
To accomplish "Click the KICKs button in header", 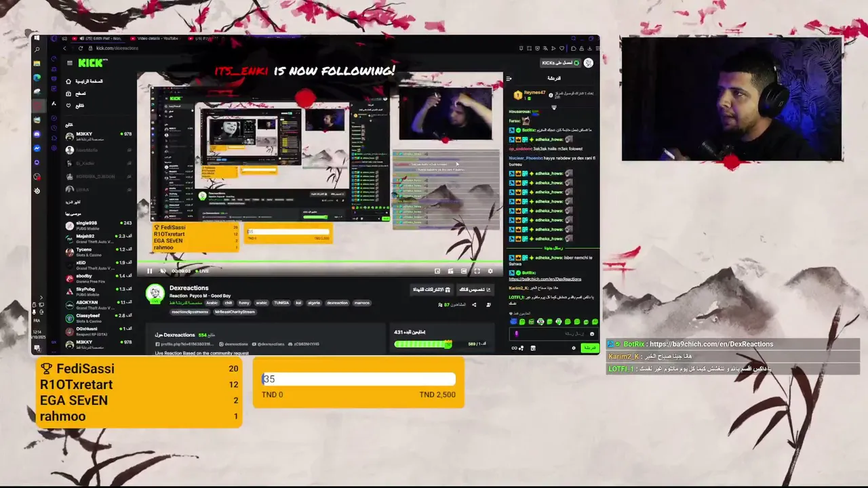I will (560, 63).
